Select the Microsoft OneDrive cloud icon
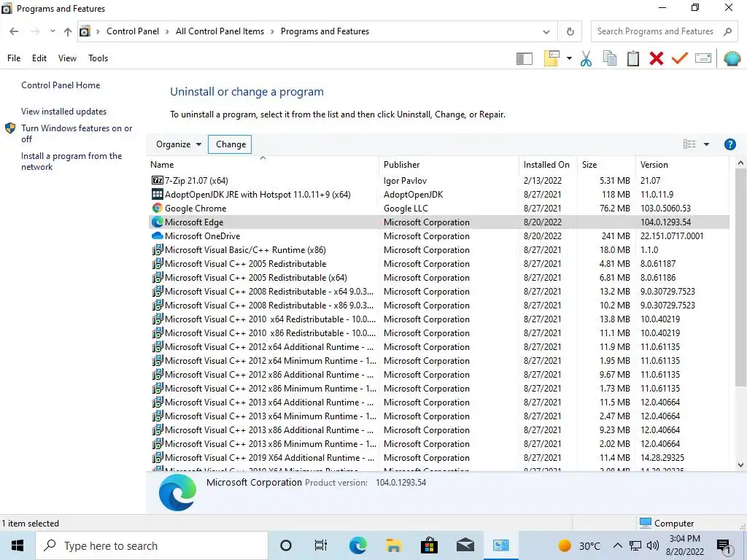 (x=158, y=236)
